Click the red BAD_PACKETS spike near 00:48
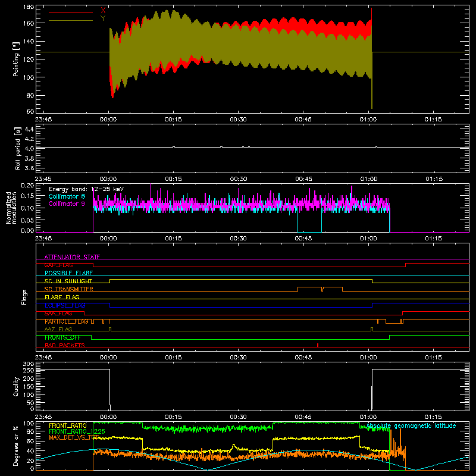The image size is (476, 476). point(318,345)
